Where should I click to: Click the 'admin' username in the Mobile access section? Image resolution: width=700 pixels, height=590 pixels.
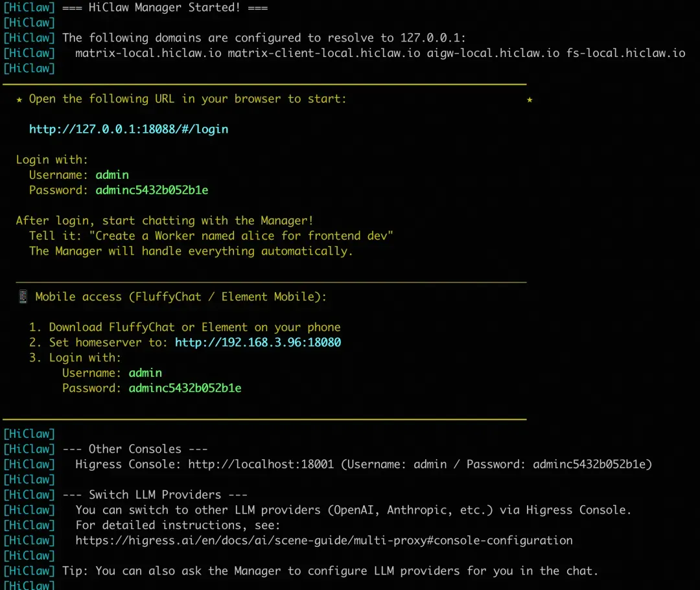pos(145,373)
